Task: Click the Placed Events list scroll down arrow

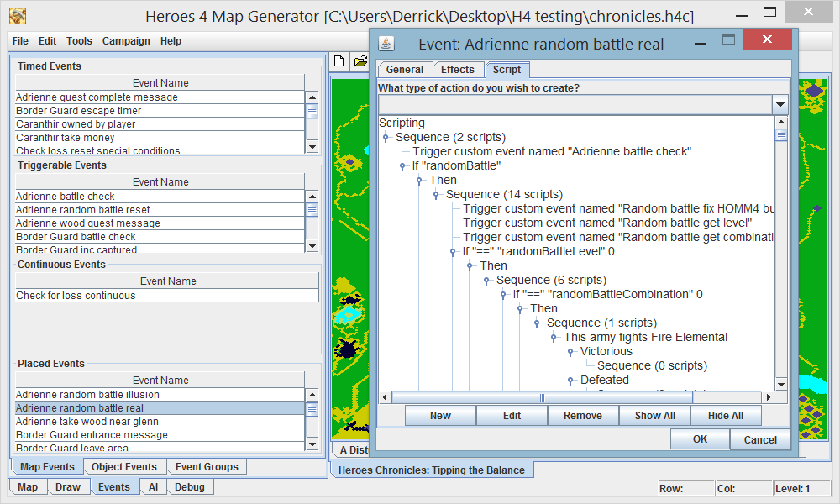Action: (x=312, y=444)
